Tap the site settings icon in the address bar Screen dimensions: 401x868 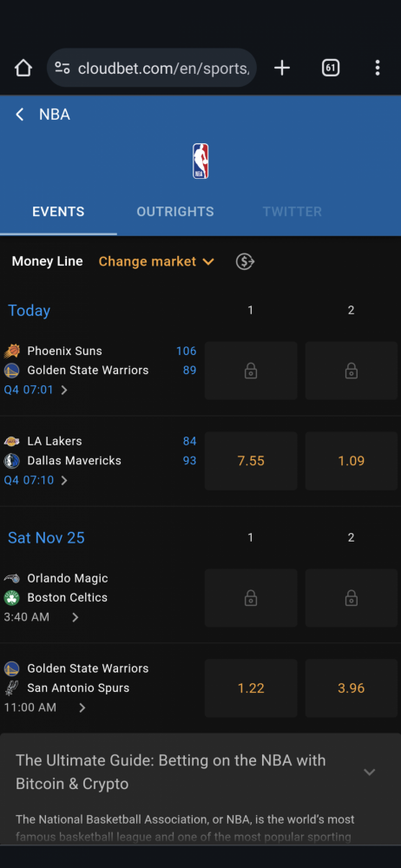pos(62,68)
